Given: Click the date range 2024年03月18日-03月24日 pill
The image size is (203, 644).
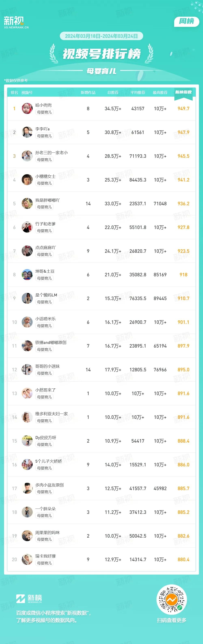Looking at the screenshot, I should [101, 36].
